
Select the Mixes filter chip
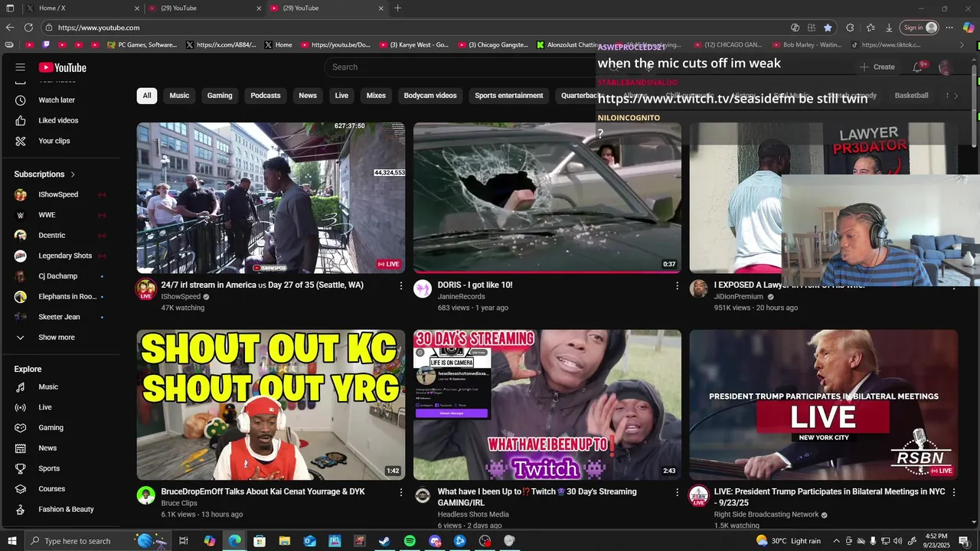(x=376, y=96)
